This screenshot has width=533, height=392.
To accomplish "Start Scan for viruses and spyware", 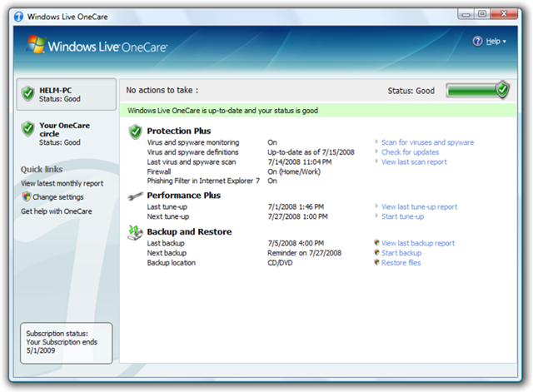I will click(427, 142).
